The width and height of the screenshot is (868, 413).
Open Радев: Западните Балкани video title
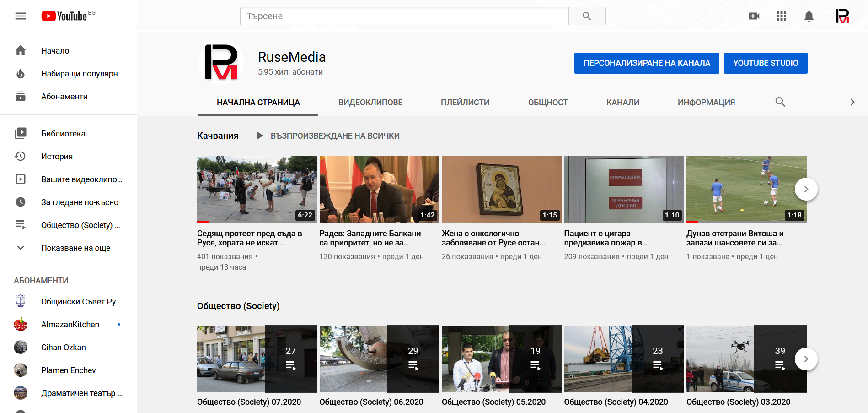[370, 238]
